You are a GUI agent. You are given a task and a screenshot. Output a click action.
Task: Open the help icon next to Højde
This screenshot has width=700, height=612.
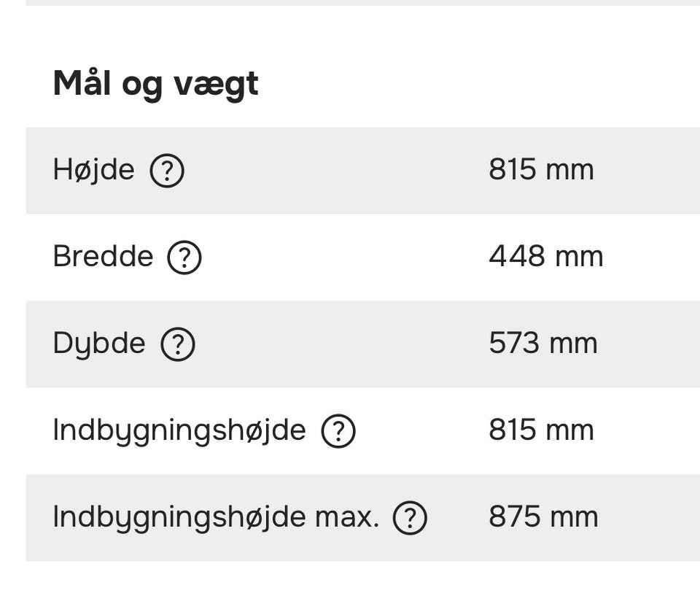tap(167, 171)
